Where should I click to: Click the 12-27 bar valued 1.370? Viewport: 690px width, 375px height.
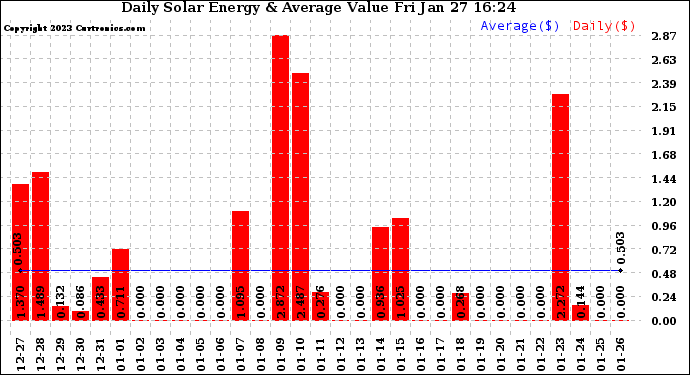20,252
